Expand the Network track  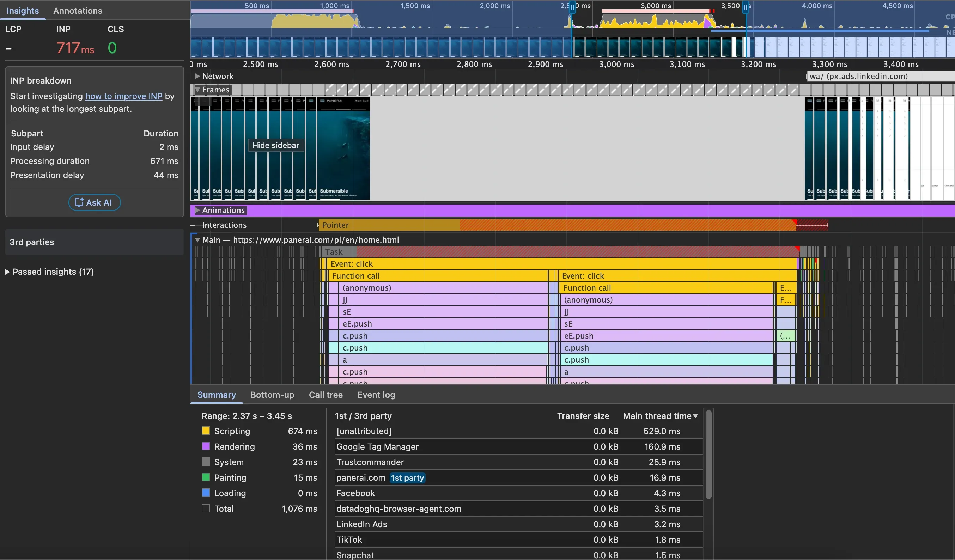(x=197, y=76)
